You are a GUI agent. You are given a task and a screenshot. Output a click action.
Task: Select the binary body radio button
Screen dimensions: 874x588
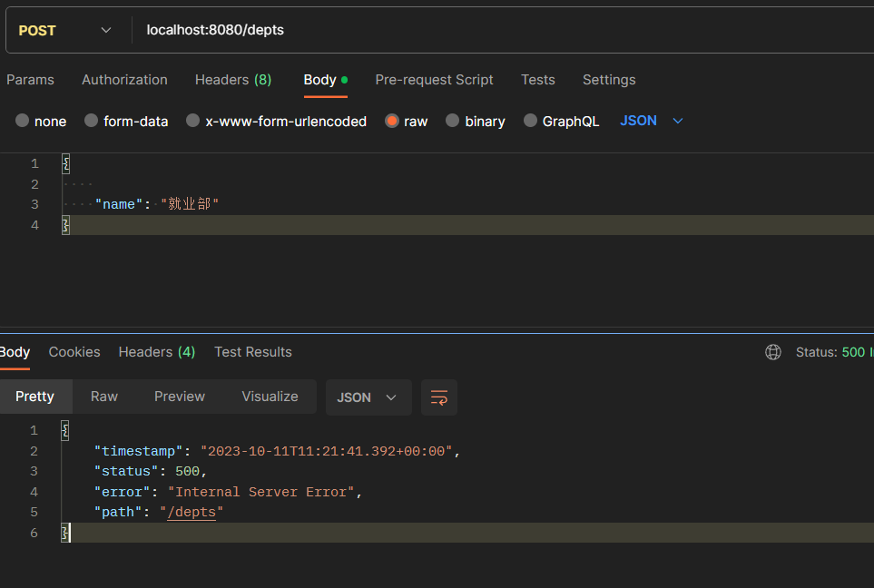click(x=453, y=121)
